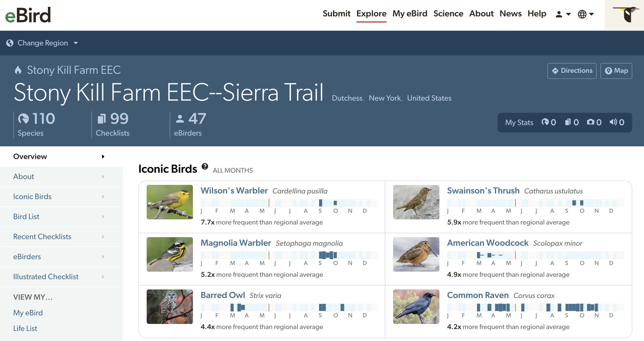The width and height of the screenshot is (644, 341).
Task: Expand the Bird List sidebar arrow
Action: click(x=103, y=217)
